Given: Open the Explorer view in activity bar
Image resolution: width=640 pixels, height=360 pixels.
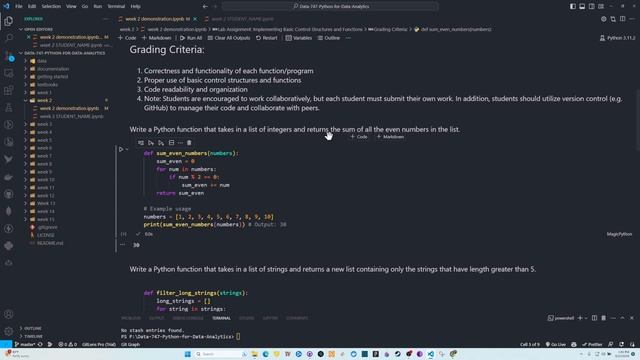Looking at the screenshot, I should point(9,21).
